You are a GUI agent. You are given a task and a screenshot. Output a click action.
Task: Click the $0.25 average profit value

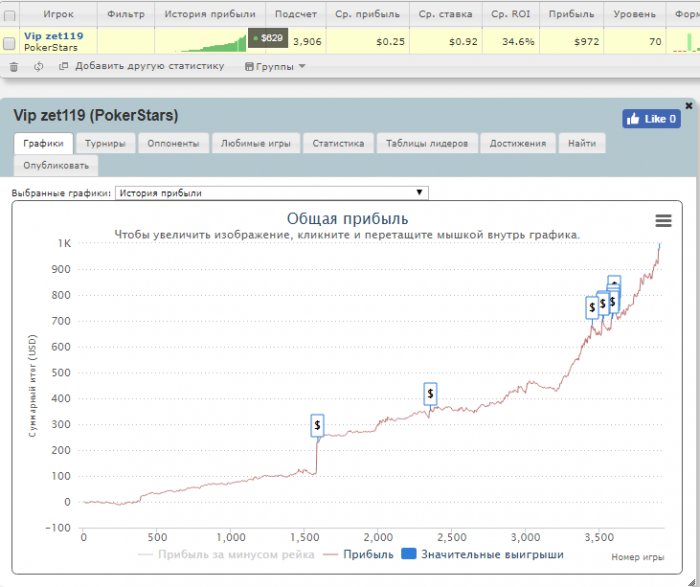[390, 42]
